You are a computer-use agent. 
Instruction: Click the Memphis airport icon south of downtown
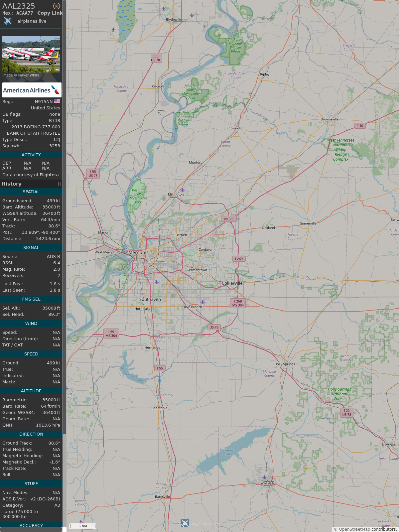(156, 282)
